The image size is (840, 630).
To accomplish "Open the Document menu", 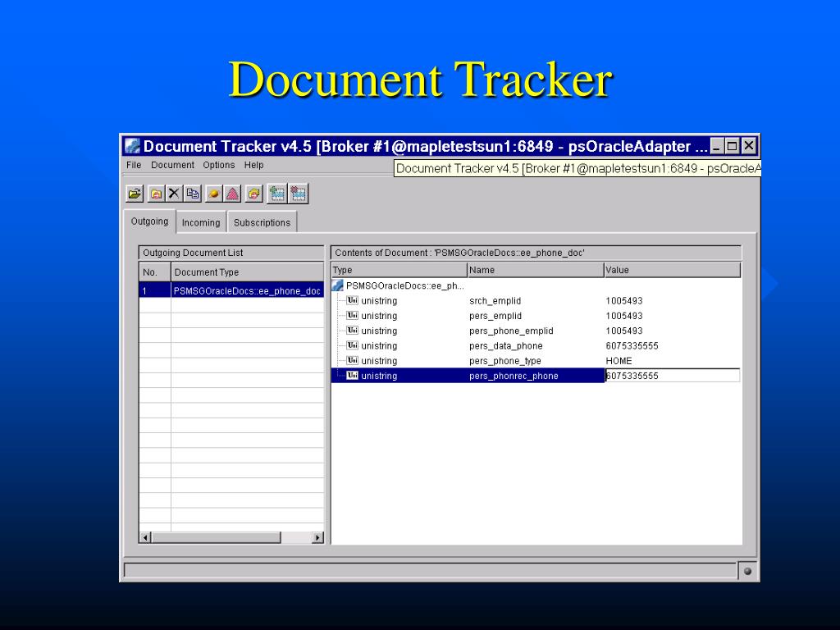I will 172,165.
